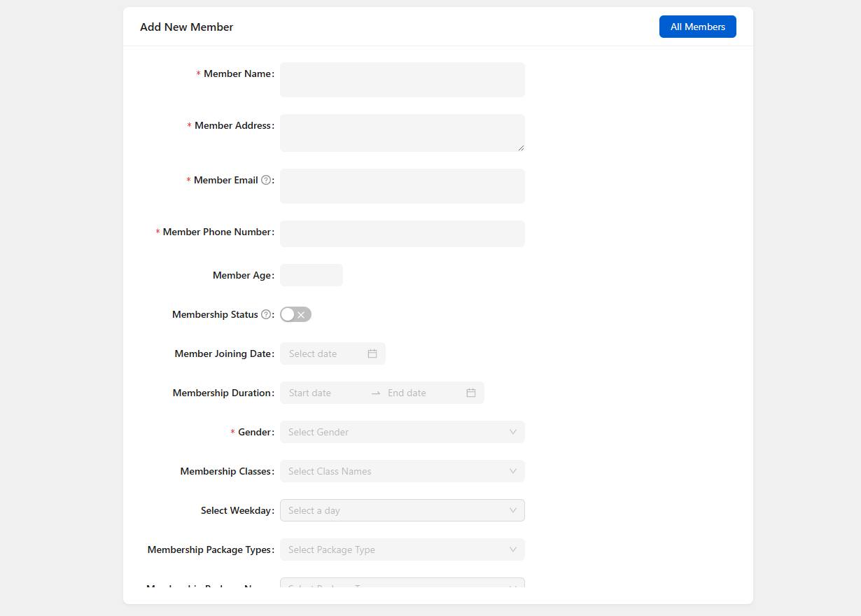
Task: Click the Start date field in Membership Duration
Action: click(x=325, y=393)
